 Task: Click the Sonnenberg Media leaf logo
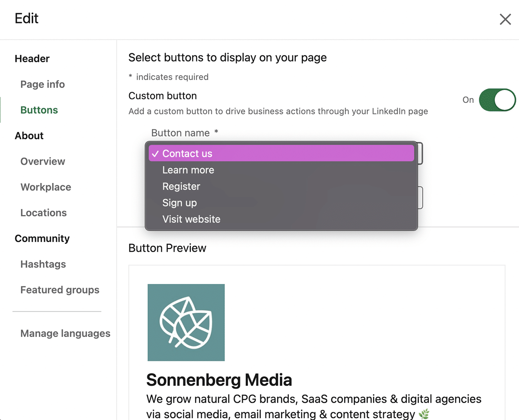(186, 322)
